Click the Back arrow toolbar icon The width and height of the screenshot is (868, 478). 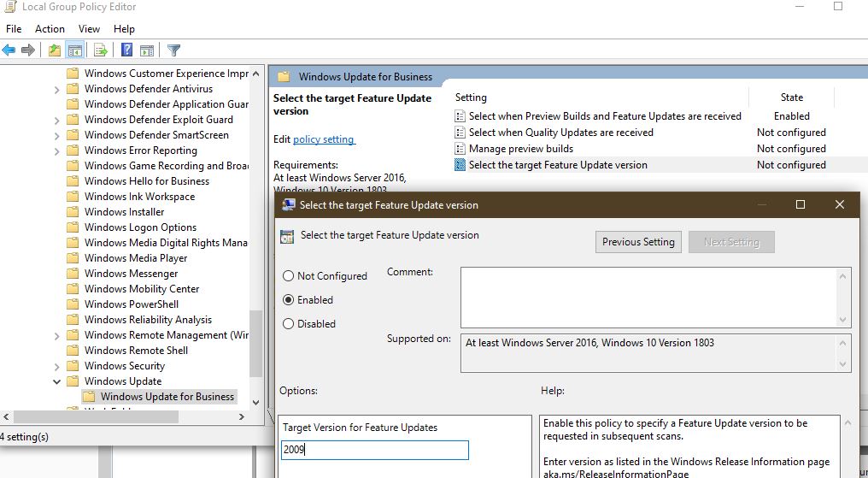(x=9, y=50)
